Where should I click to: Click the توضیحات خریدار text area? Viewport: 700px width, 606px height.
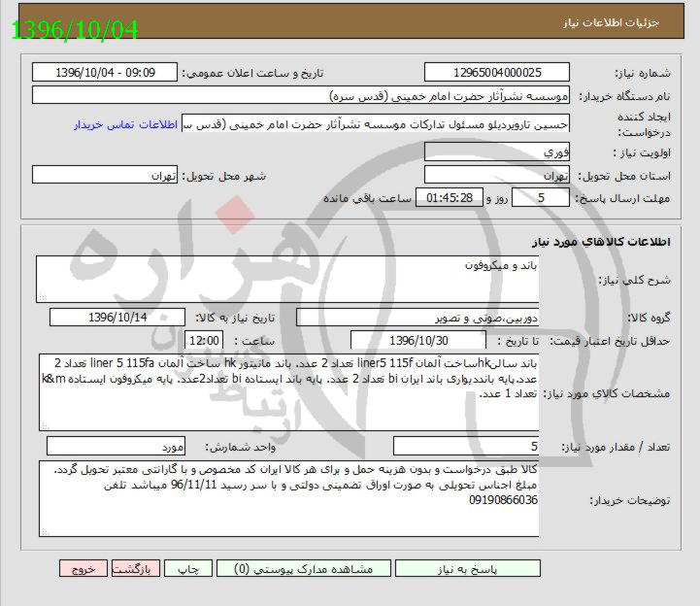(289, 499)
